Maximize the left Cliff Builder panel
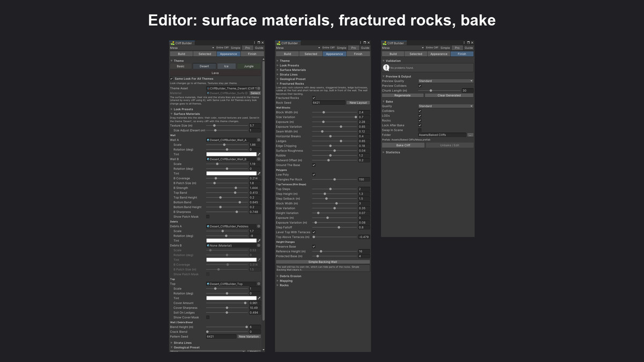The image size is (644, 362). 259,43
